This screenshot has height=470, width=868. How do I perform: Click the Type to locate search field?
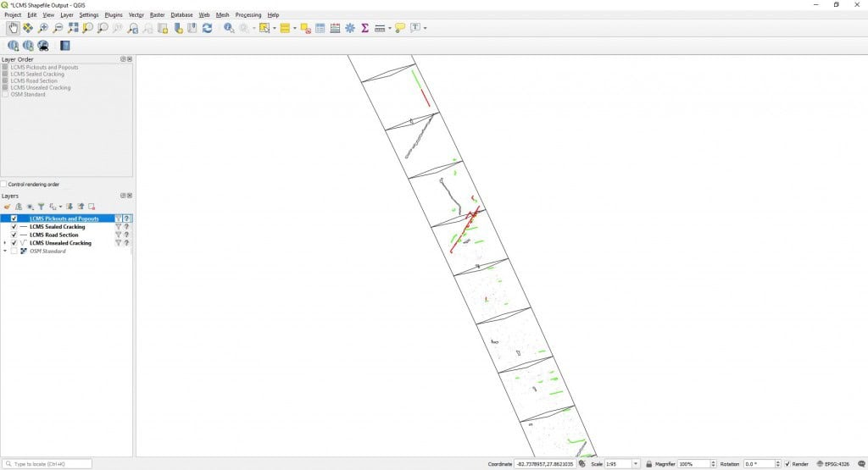pyautogui.click(x=47, y=464)
